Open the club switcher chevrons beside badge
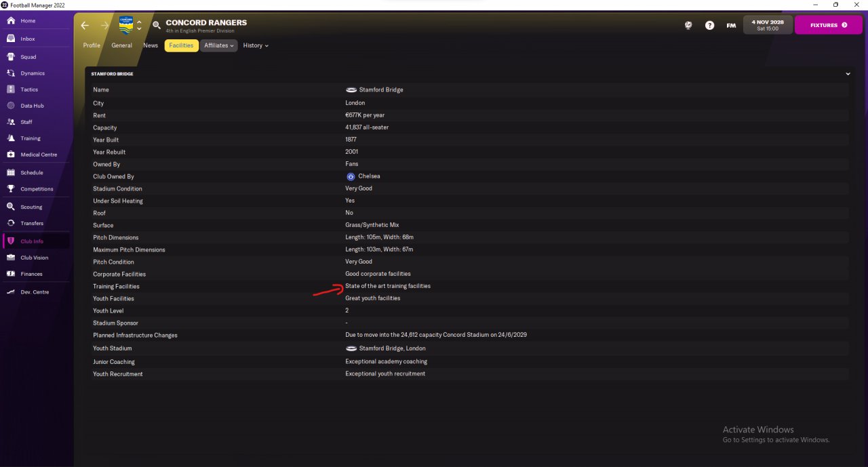 [x=139, y=25]
